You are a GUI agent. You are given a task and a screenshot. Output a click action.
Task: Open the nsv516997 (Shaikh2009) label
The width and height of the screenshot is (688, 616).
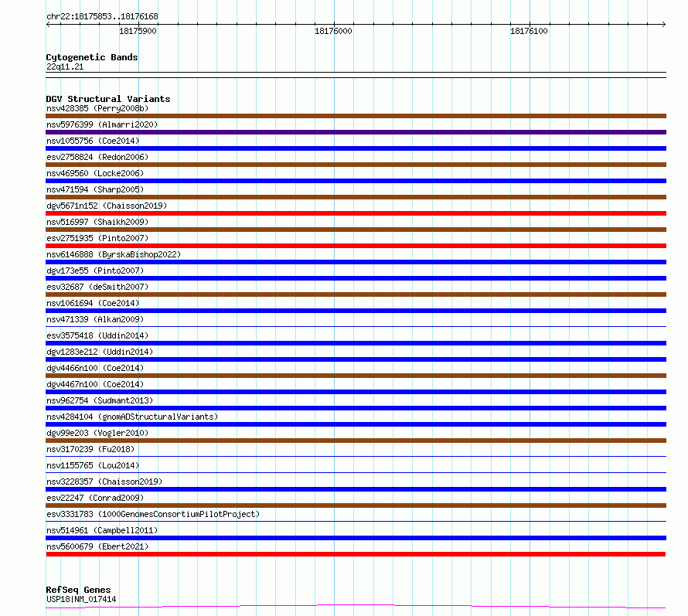[97, 222]
